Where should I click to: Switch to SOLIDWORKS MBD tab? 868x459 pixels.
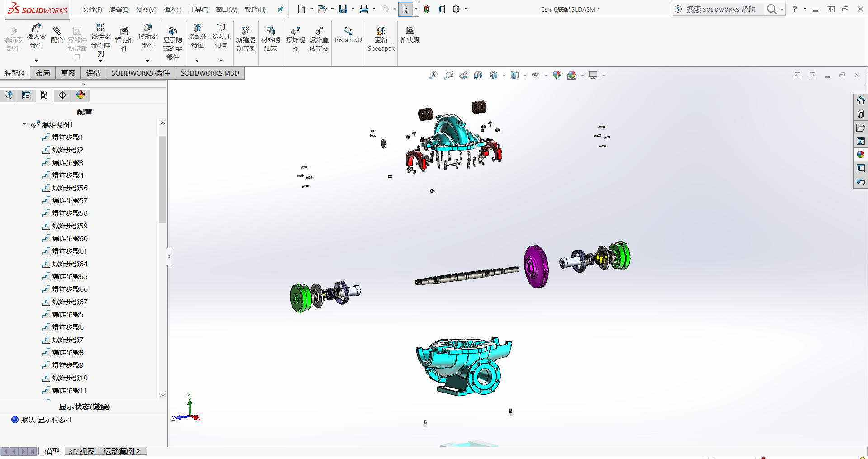[210, 73]
